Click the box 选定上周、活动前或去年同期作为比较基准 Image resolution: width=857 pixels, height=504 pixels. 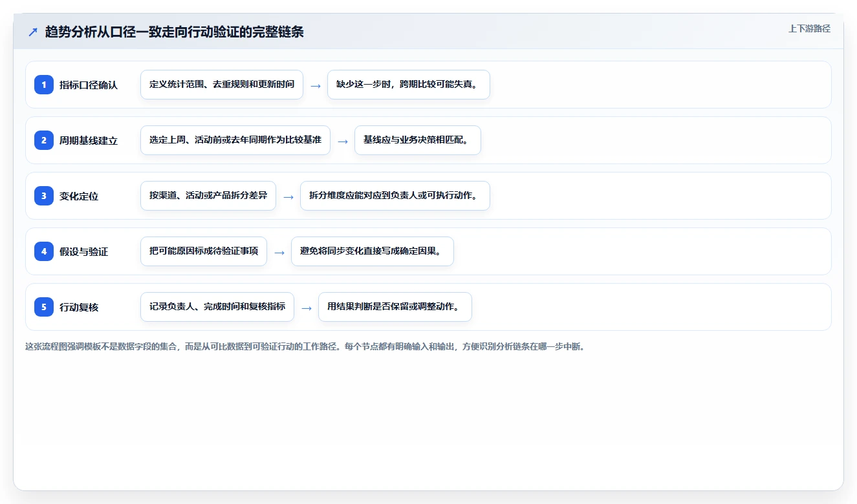click(235, 140)
